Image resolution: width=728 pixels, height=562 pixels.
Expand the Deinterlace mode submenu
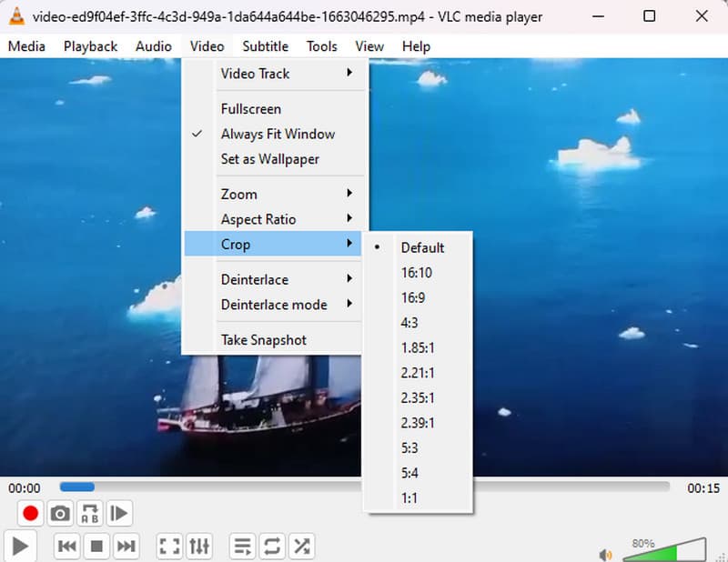[x=272, y=305]
